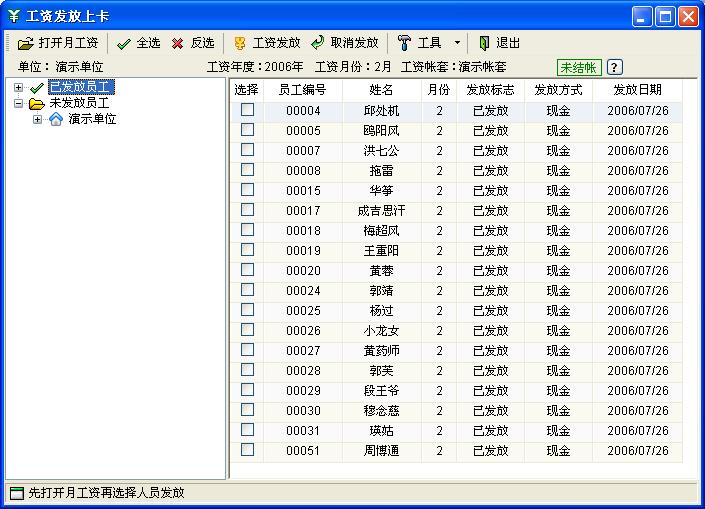Click status text 先打开月工资再选择人员发放

pos(107,493)
